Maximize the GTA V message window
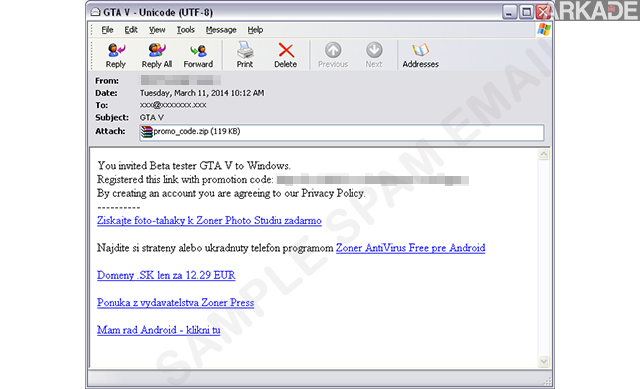This screenshot has width=640, height=389. click(526, 12)
